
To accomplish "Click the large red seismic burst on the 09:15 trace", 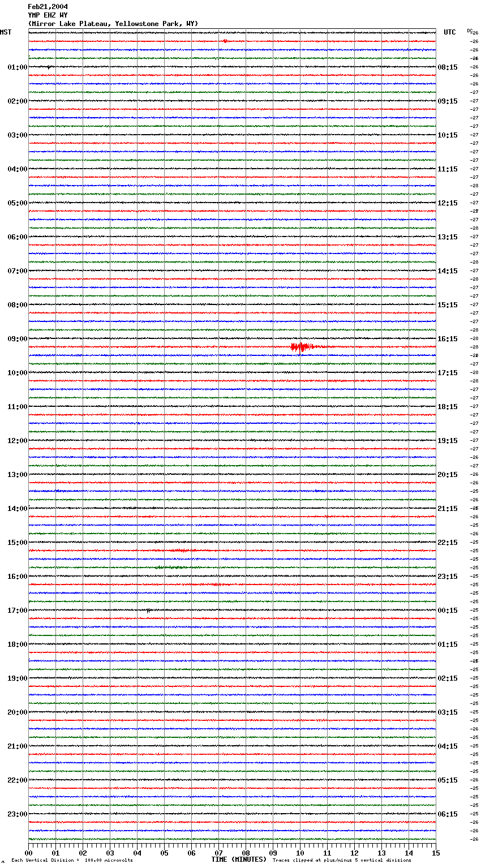I will [302, 347].
